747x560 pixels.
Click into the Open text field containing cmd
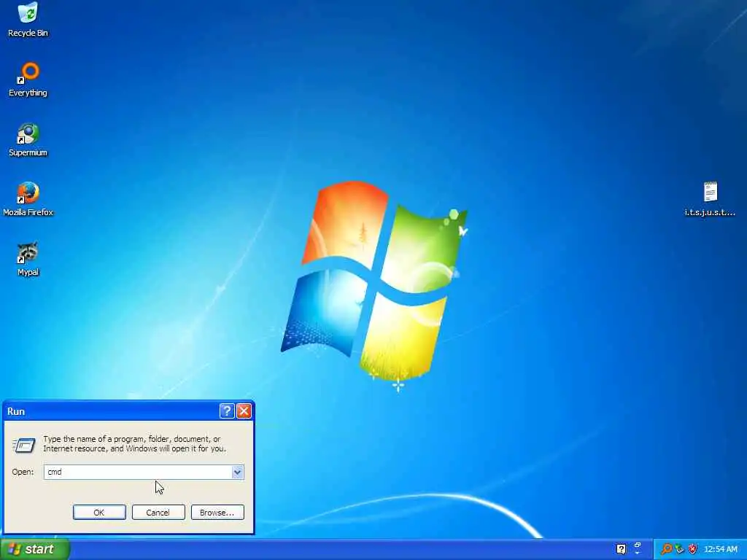point(138,472)
